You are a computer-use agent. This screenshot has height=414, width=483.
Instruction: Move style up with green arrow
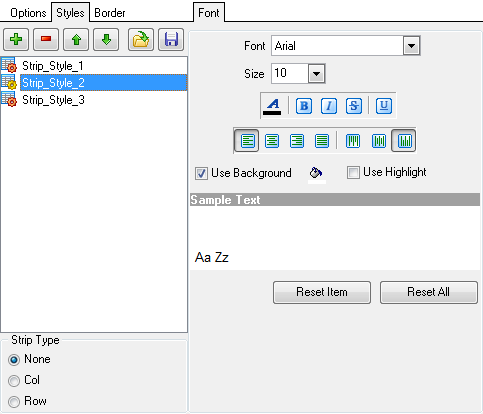(76, 40)
